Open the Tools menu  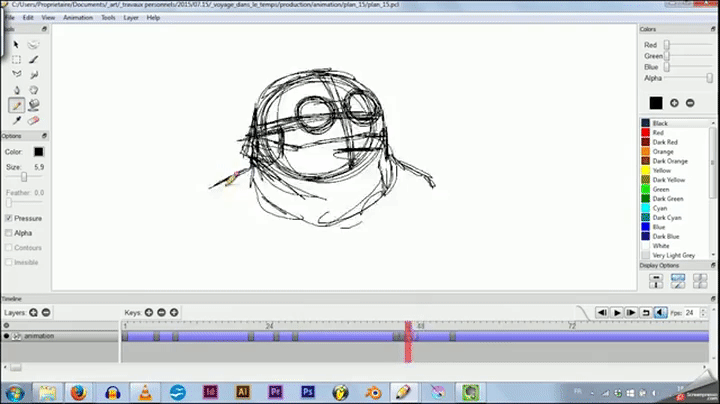point(108,17)
